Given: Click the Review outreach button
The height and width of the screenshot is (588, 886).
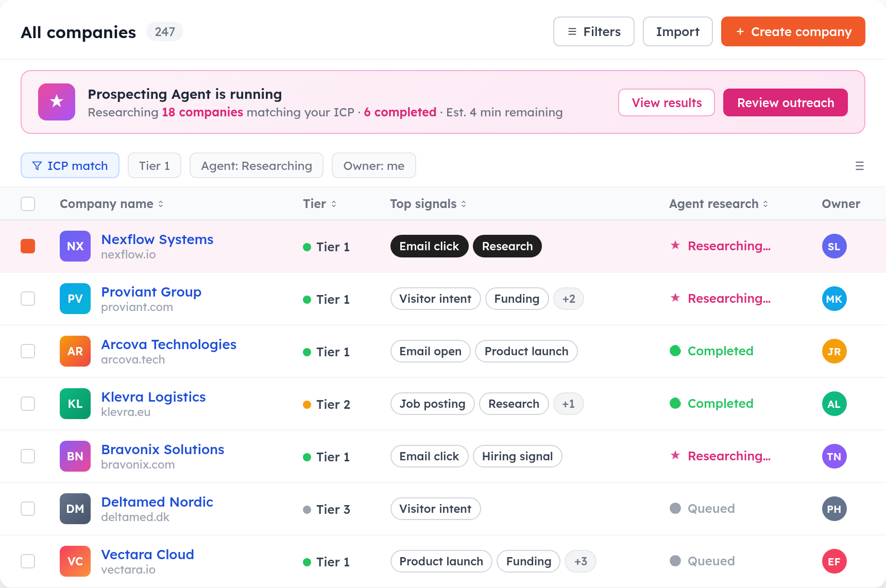Looking at the screenshot, I should click(x=785, y=102).
